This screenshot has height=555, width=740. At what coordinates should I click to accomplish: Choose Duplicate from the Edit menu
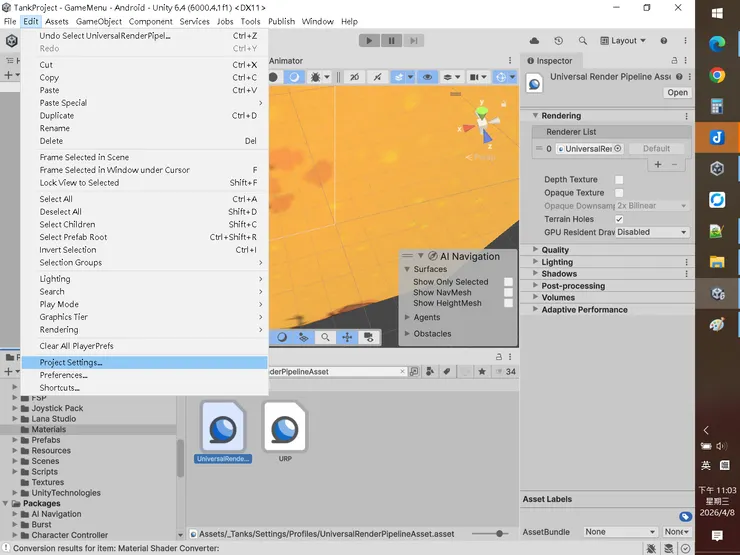tap(144, 116)
